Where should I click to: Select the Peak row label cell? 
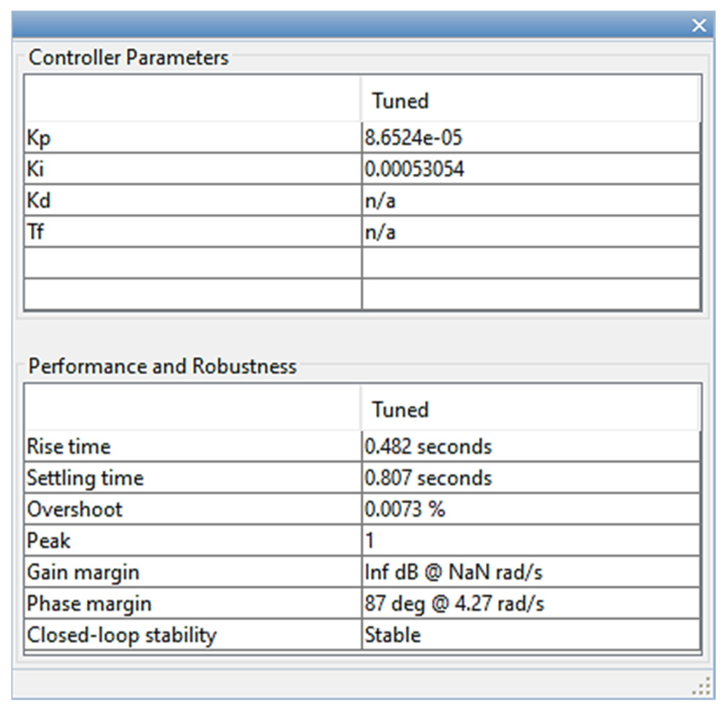[x=49, y=541]
